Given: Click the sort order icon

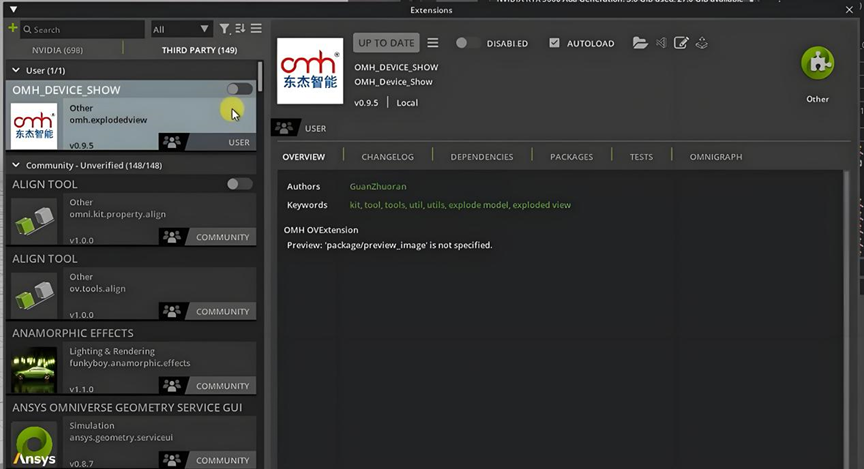Looking at the screenshot, I should (x=240, y=29).
